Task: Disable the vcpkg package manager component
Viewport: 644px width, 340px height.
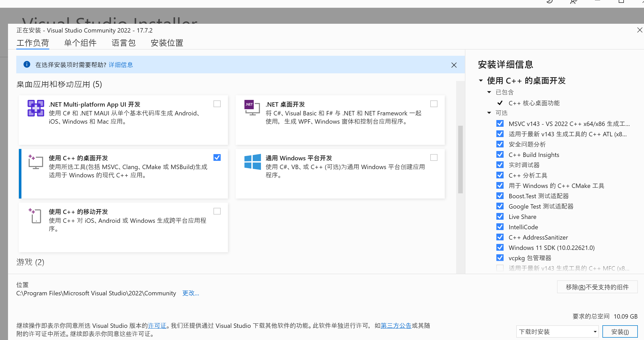Action: 500,258
